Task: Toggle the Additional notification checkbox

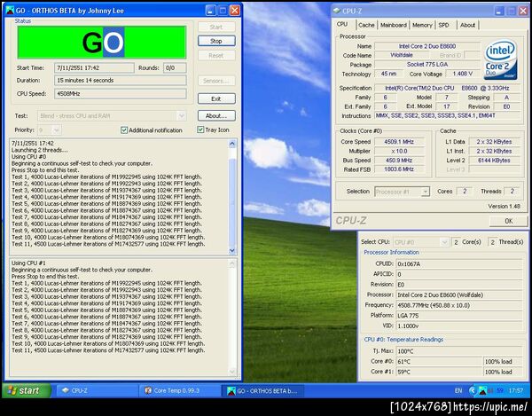Action: pyautogui.click(x=124, y=130)
